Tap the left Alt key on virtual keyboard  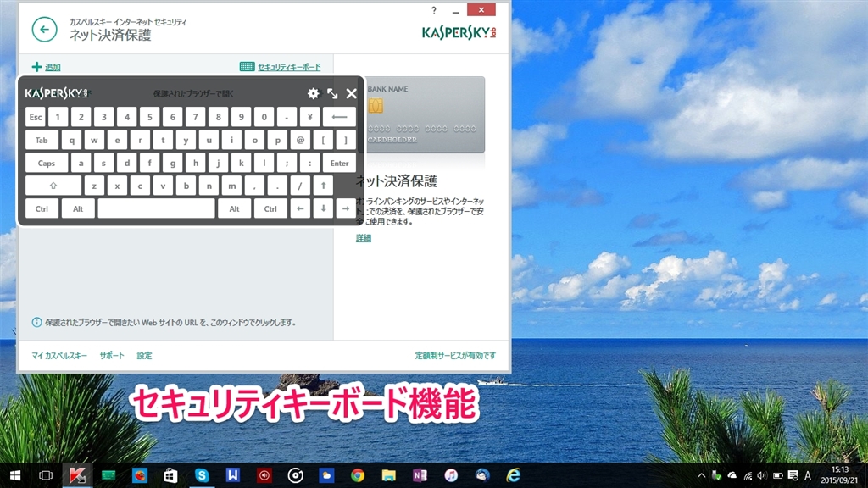click(78, 208)
